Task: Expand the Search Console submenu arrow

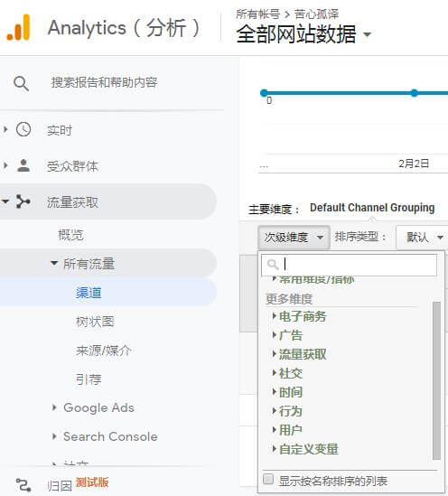Action: (x=54, y=436)
